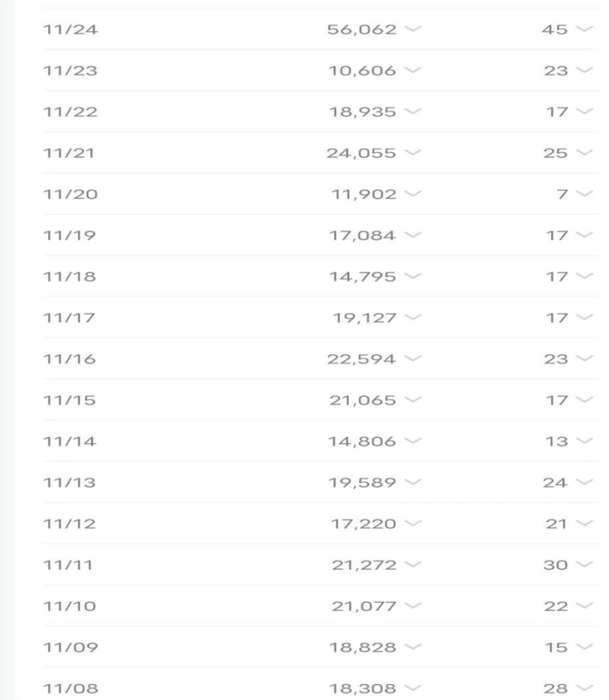609x700 pixels.
Task: Open the 10,606 dropdown arrow on 11/23
Action: (413, 71)
